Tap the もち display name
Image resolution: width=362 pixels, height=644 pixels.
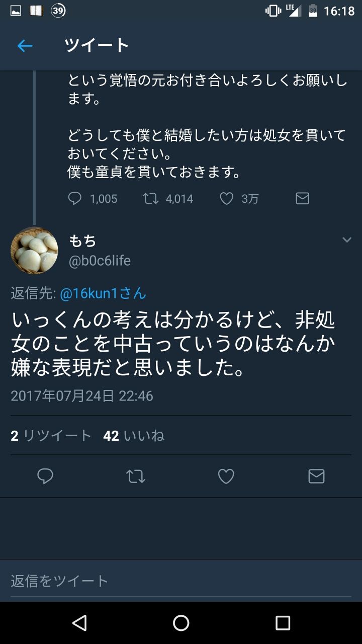tap(83, 241)
